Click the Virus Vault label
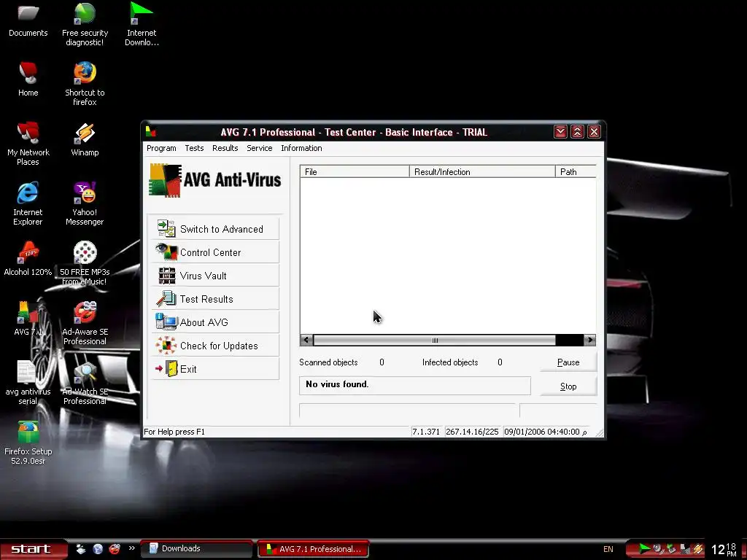The width and height of the screenshot is (747, 560). coord(203,276)
